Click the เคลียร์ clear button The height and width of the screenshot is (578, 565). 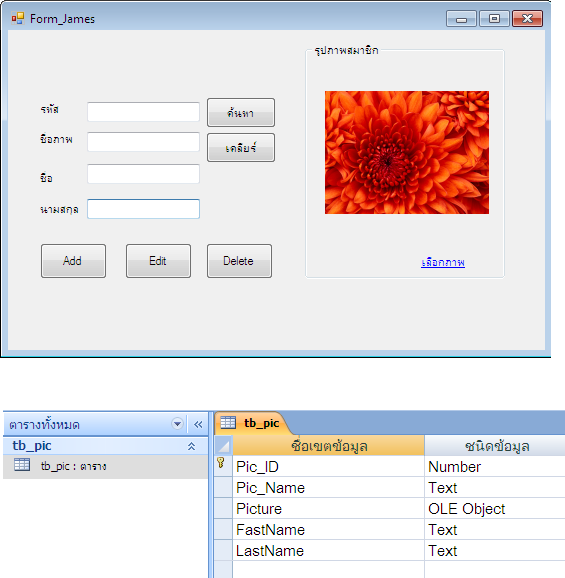coord(241,147)
